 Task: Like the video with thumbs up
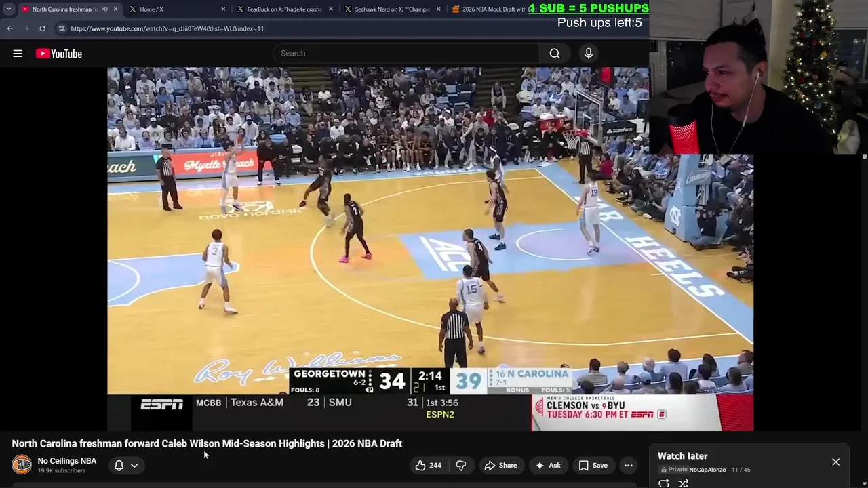[x=428, y=466]
